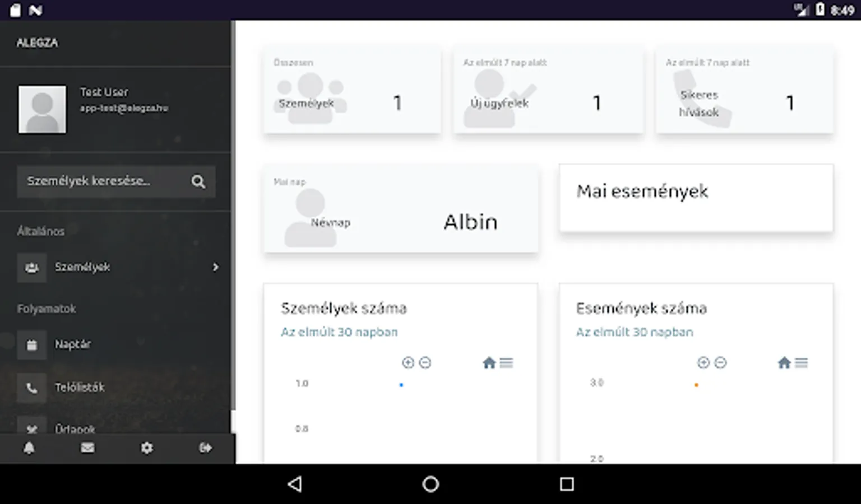The height and width of the screenshot is (504, 861).
Task: Open settings gear in sidebar footer
Action: [x=147, y=448]
